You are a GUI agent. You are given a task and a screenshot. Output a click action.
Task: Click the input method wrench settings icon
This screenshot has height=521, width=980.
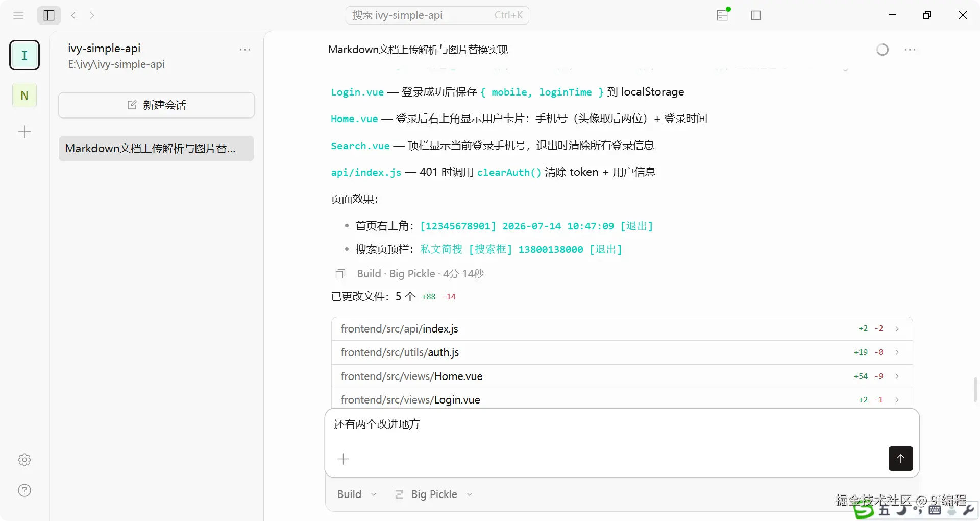pyautogui.click(x=969, y=510)
